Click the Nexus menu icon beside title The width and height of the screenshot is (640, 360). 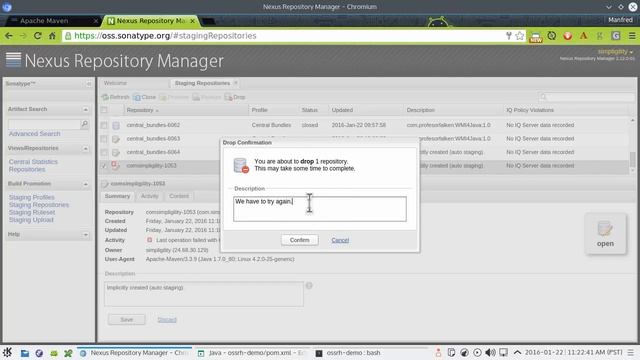pos(13,60)
